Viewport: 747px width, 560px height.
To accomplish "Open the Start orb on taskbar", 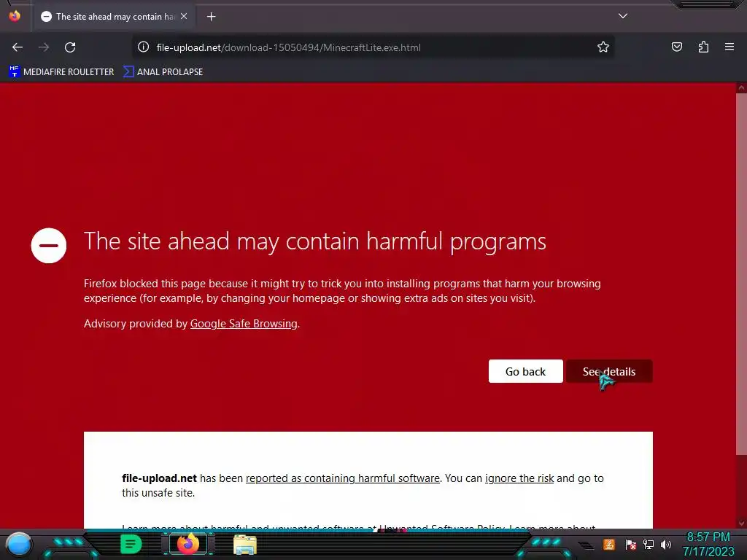I will tap(19, 544).
